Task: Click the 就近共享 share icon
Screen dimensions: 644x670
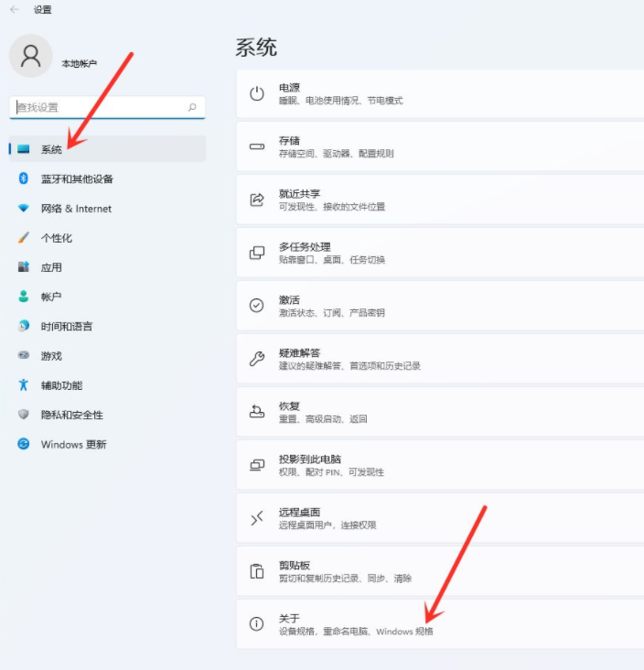Action: tap(257, 200)
